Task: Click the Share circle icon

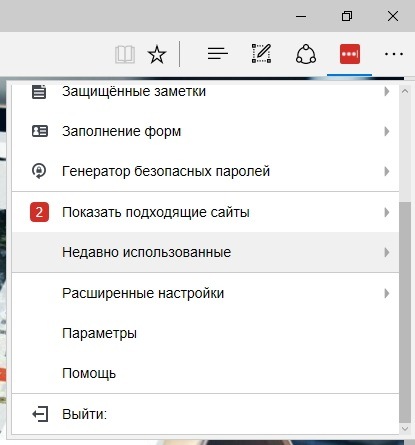Action: (x=306, y=54)
